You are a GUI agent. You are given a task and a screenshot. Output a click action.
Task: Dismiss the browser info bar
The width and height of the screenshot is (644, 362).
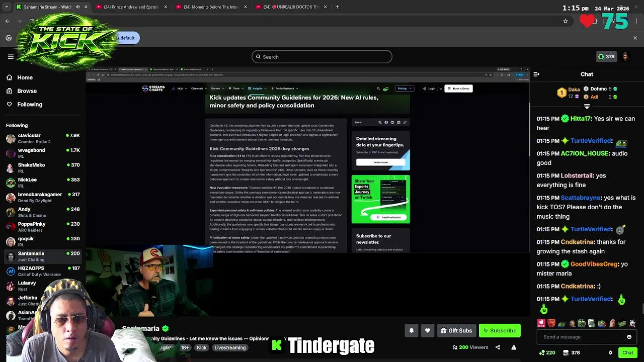pos(635,38)
